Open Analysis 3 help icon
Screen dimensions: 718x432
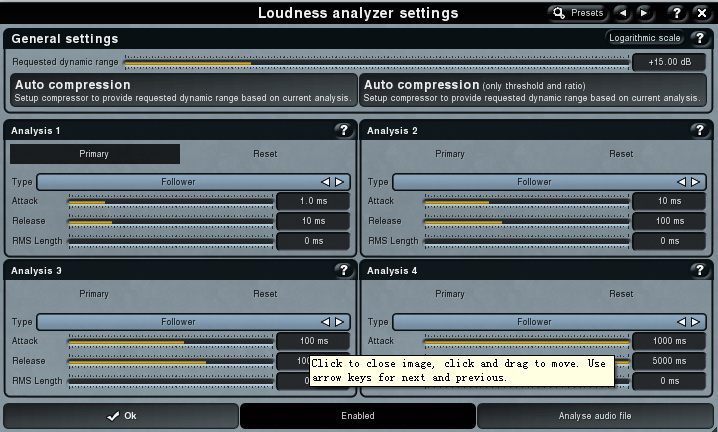pyautogui.click(x=343, y=270)
